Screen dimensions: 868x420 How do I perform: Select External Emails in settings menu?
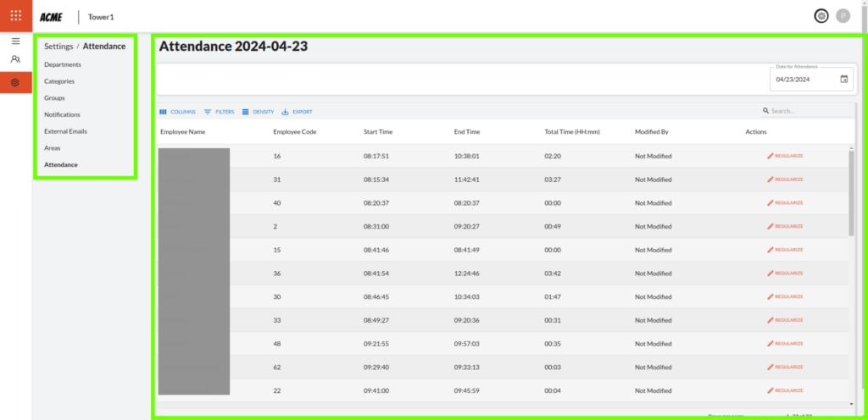tap(65, 131)
